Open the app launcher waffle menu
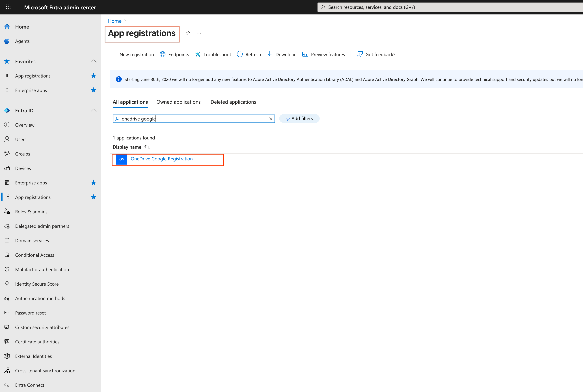 (8, 7)
